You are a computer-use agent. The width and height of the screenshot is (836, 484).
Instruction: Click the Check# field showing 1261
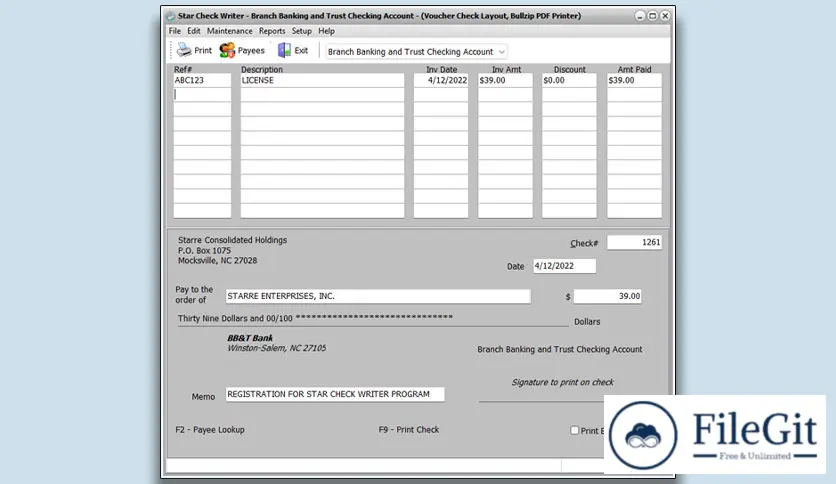[634, 243]
